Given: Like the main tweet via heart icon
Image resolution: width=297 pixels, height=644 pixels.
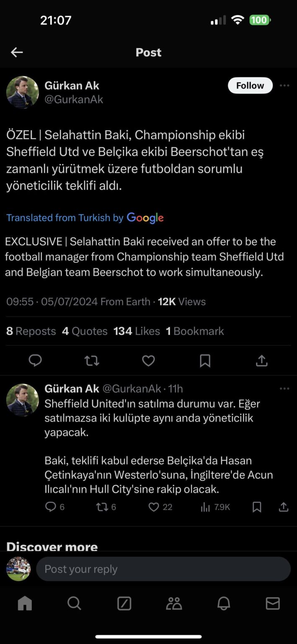Looking at the screenshot, I should point(148,361).
